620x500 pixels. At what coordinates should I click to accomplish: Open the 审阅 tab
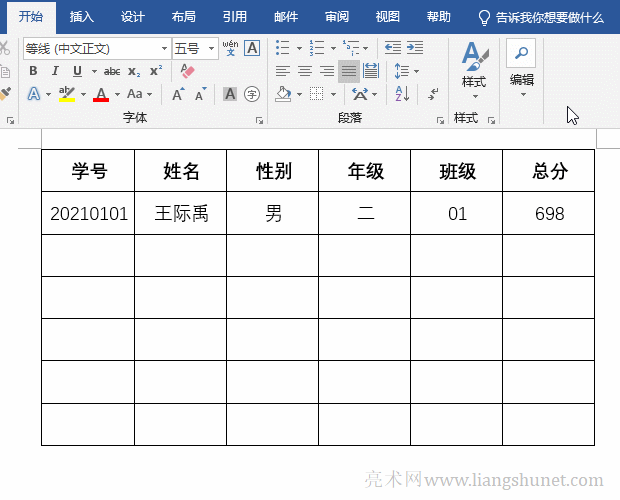pos(337,17)
